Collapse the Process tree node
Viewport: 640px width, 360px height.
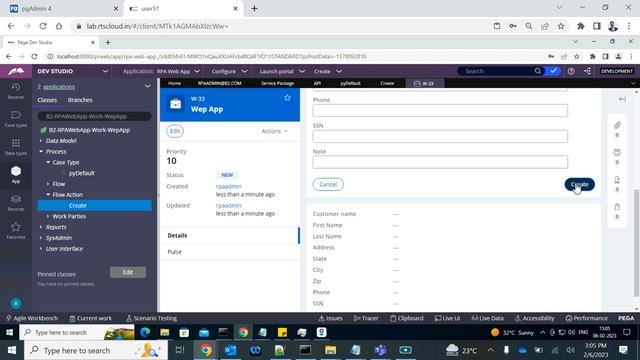[41, 151]
